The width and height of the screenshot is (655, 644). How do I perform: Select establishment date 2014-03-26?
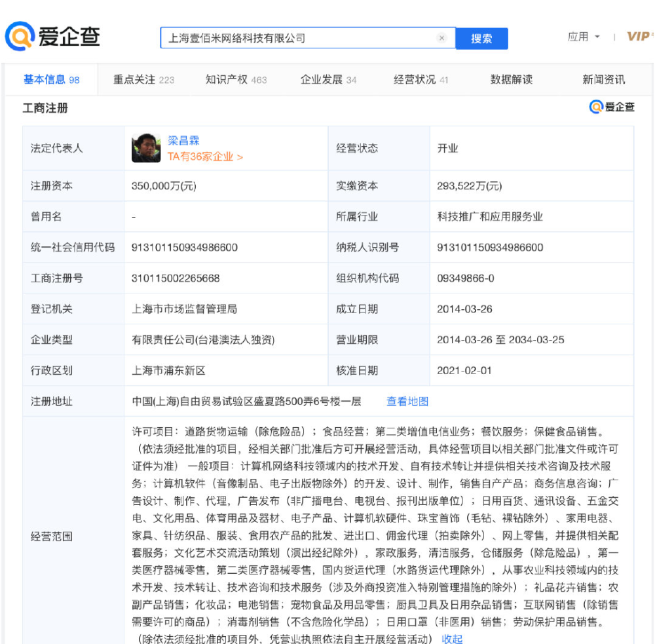pos(464,309)
